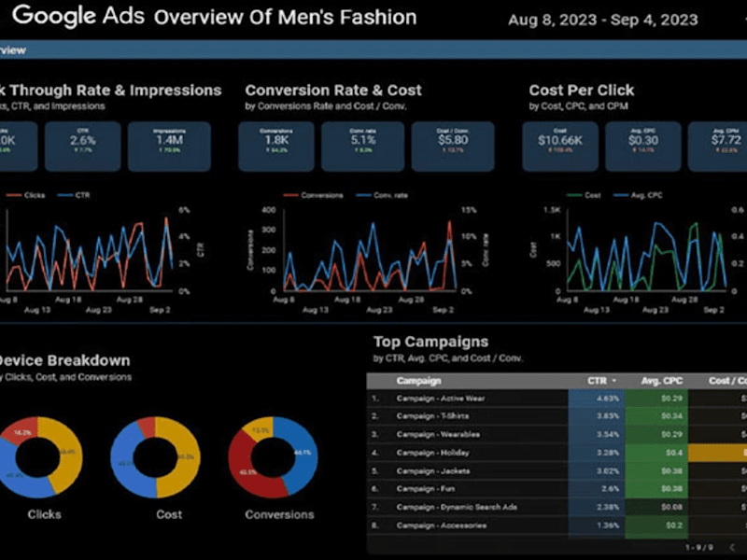
Task: Click the $5.80 Cost / Conv. scorecard
Action: point(453,147)
